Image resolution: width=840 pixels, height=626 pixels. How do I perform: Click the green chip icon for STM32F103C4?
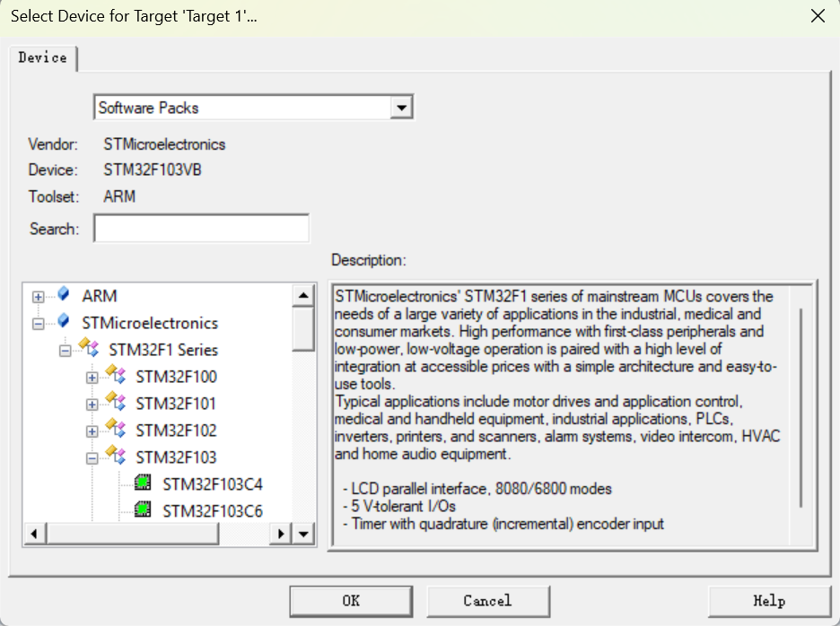click(143, 483)
